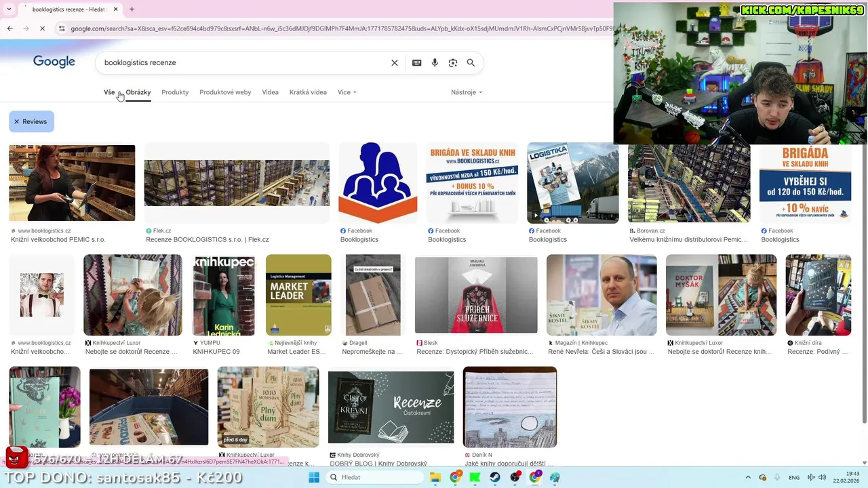Expand the Nástroje tools dropdown
The width and height of the screenshot is (868, 488).
467,92
